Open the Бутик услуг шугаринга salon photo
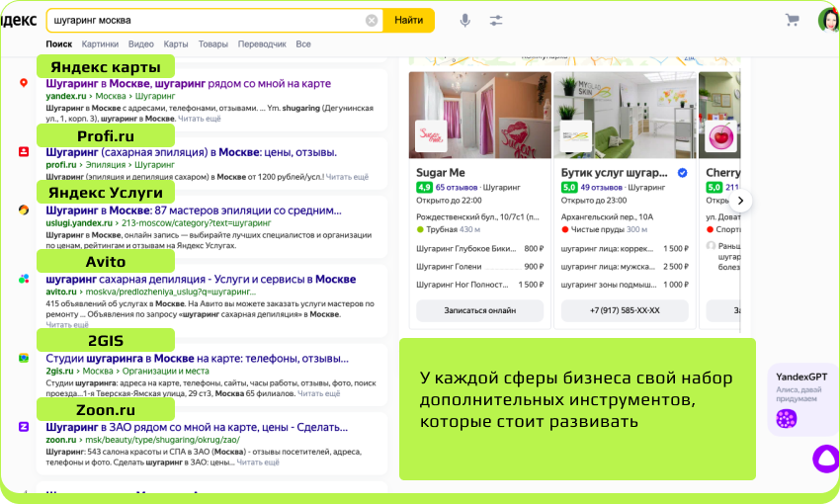 pos(626,116)
